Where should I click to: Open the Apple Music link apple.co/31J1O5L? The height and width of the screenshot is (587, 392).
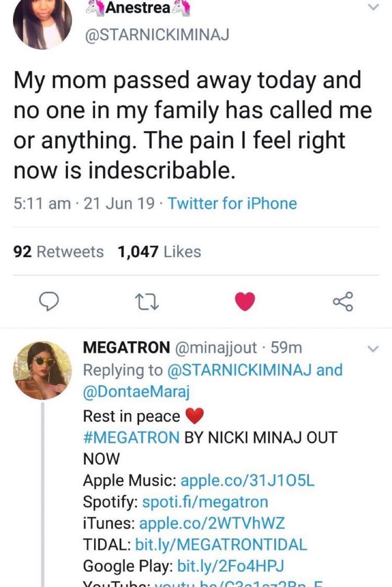[x=248, y=480]
